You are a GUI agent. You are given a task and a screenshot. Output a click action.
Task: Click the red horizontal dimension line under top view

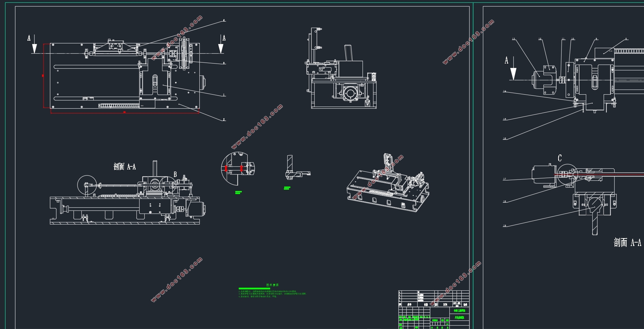coord(124,112)
